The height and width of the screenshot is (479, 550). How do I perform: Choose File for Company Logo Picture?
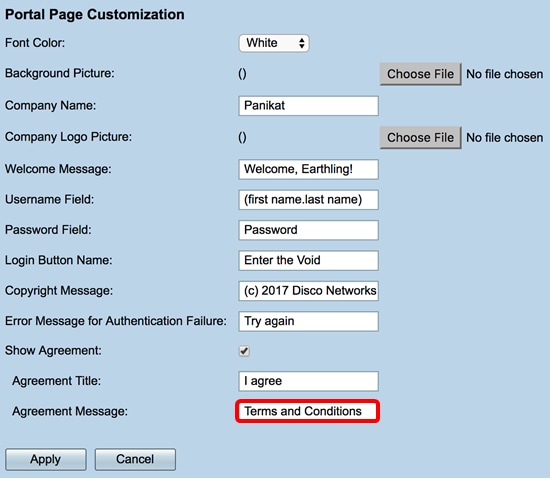420,137
